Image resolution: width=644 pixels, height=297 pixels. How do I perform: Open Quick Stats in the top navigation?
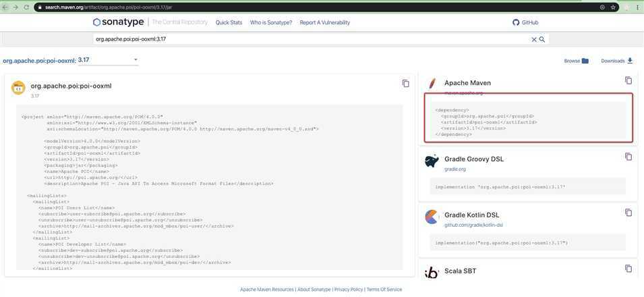(229, 23)
